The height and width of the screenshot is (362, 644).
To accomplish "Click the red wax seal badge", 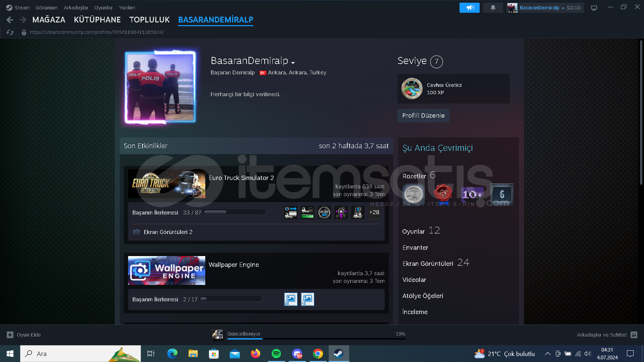I will pos(442,193).
